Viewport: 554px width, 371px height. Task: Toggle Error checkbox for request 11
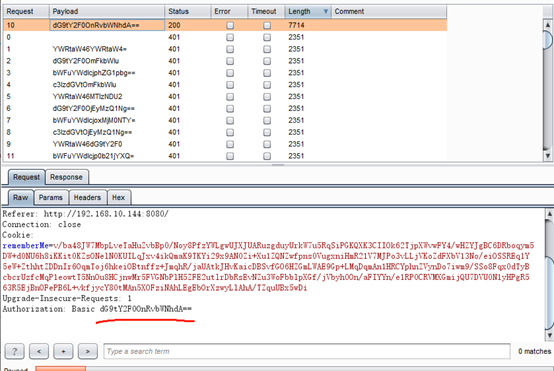pyautogui.click(x=230, y=156)
